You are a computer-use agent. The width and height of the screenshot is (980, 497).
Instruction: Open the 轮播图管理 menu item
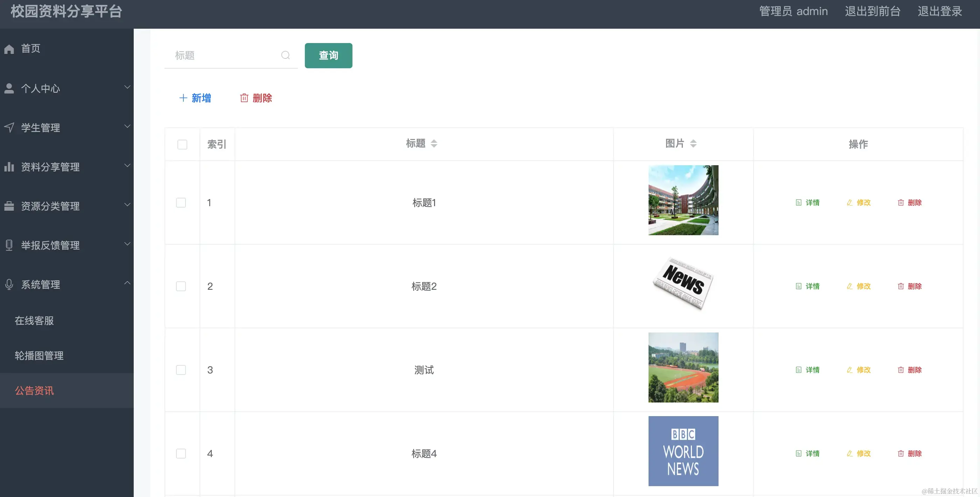point(39,356)
